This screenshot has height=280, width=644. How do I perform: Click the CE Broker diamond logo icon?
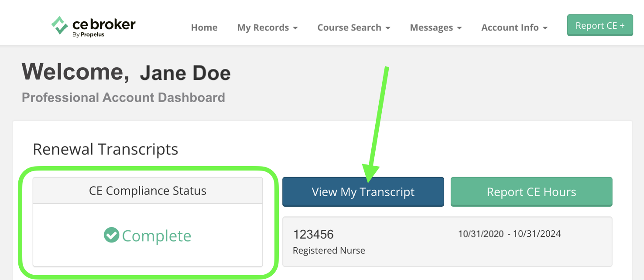pyautogui.click(x=59, y=25)
